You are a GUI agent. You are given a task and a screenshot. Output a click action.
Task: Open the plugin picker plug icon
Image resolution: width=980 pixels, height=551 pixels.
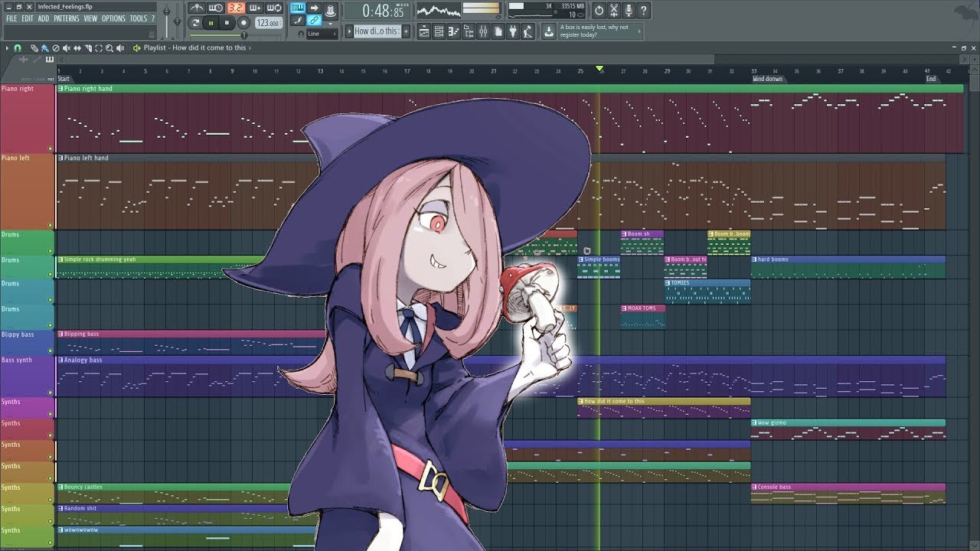513,31
